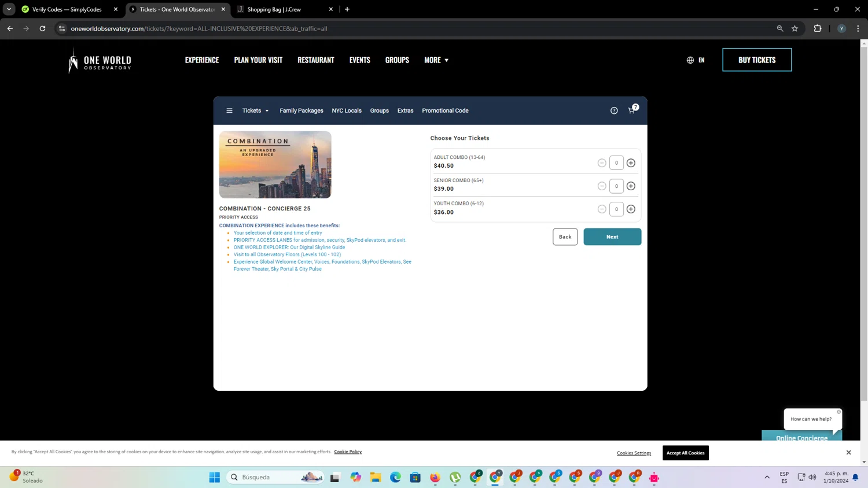Open the tab search dropdown arrow
This screenshot has height=488, width=868.
point(9,9)
